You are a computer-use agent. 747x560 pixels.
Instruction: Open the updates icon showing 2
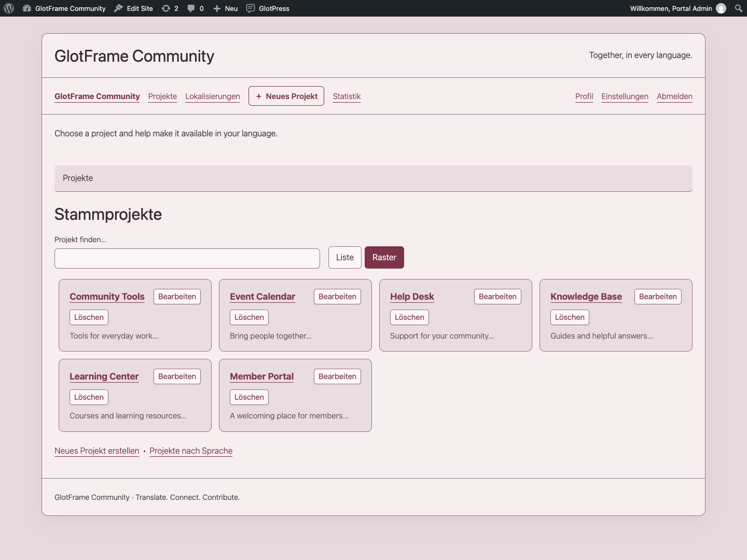170,8
